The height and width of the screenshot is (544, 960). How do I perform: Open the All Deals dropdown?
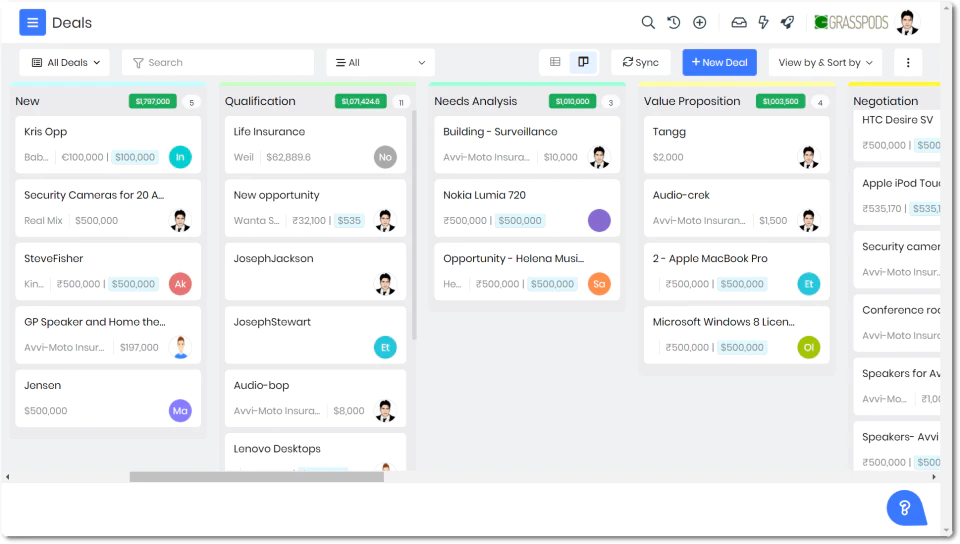(65, 62)
